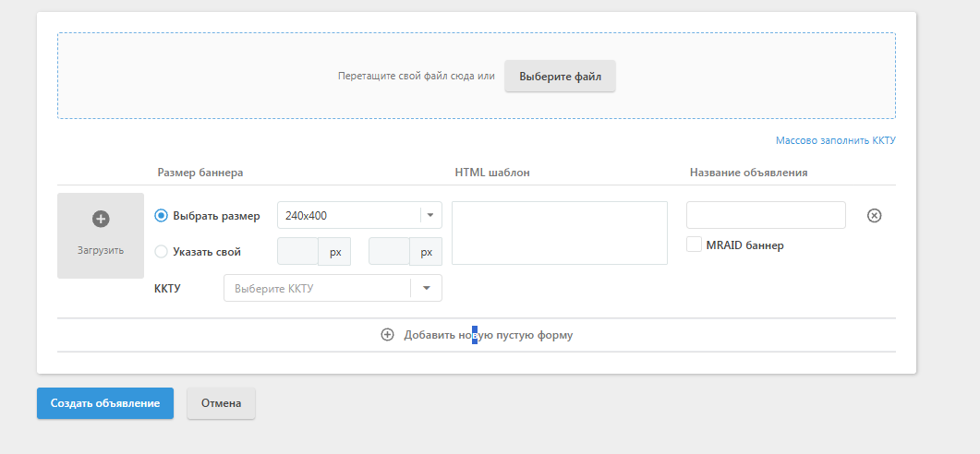Click the arrow of the ККТУ dropdown
This screenshot has height=454, width=980.
click(427, 288)
